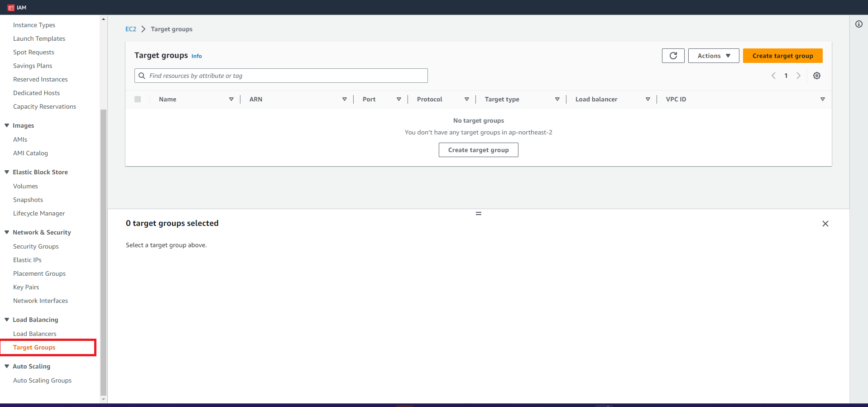This screenshot has width=868, height=407.
Task: Click the refresh target groups icon button
Action: tap(673, 56)
